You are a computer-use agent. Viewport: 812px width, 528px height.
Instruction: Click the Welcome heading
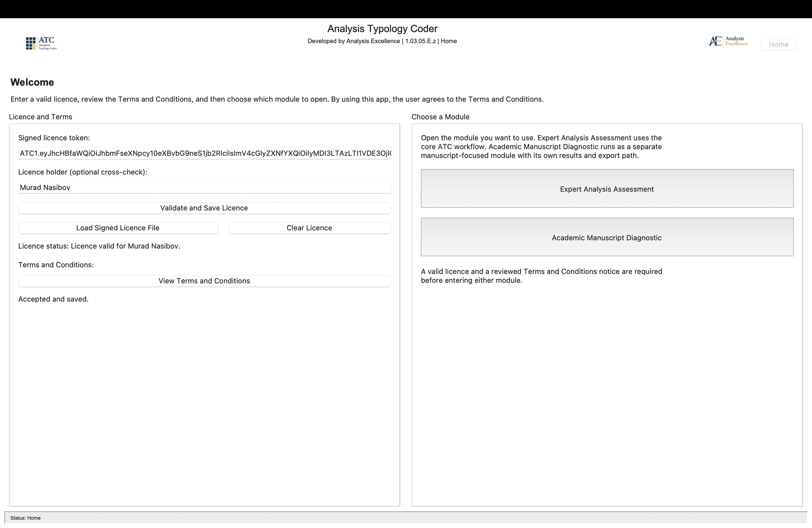pyautogui.click(x=32, y=82)
